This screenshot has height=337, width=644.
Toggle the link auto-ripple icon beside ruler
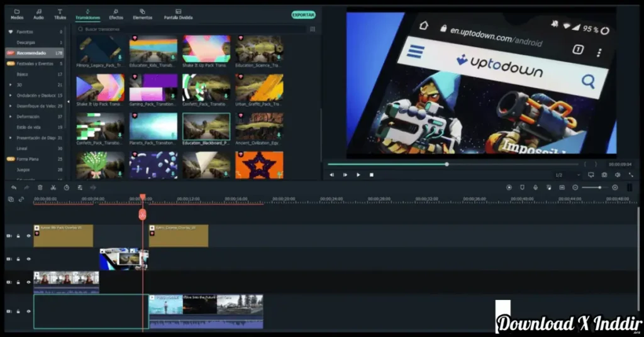click(x=21, y=199)
